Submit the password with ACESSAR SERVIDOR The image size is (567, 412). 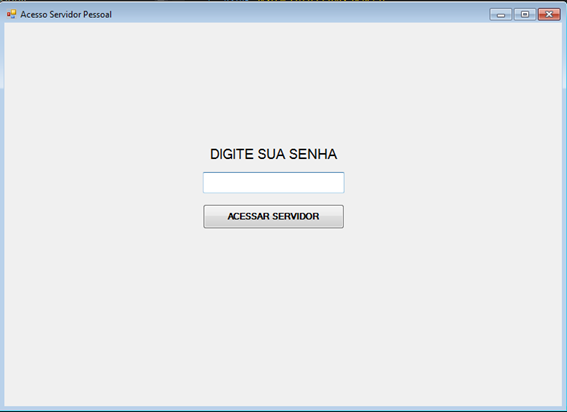click(x=273, y=216)
